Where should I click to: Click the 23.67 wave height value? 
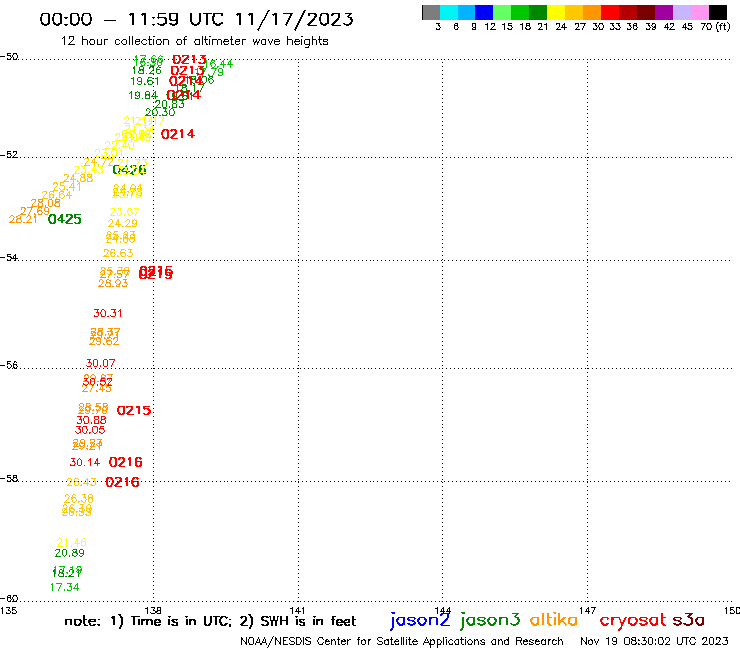point(125,212)
